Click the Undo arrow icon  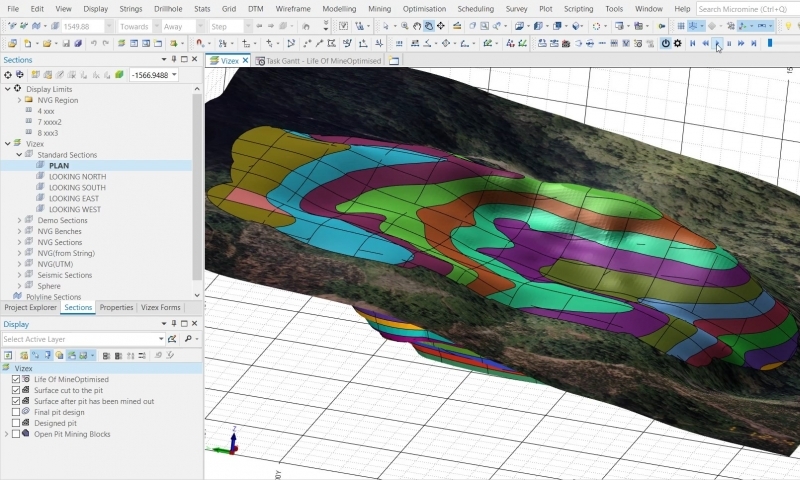click(x=94, y=44)
